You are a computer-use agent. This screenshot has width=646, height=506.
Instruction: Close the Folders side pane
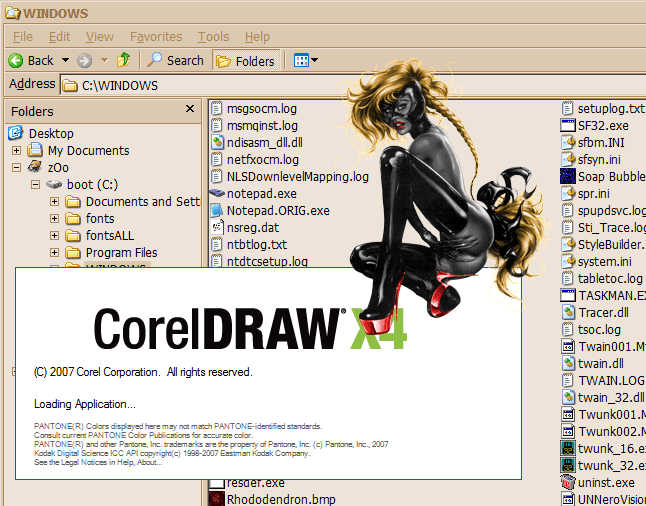tap(190, 109)
